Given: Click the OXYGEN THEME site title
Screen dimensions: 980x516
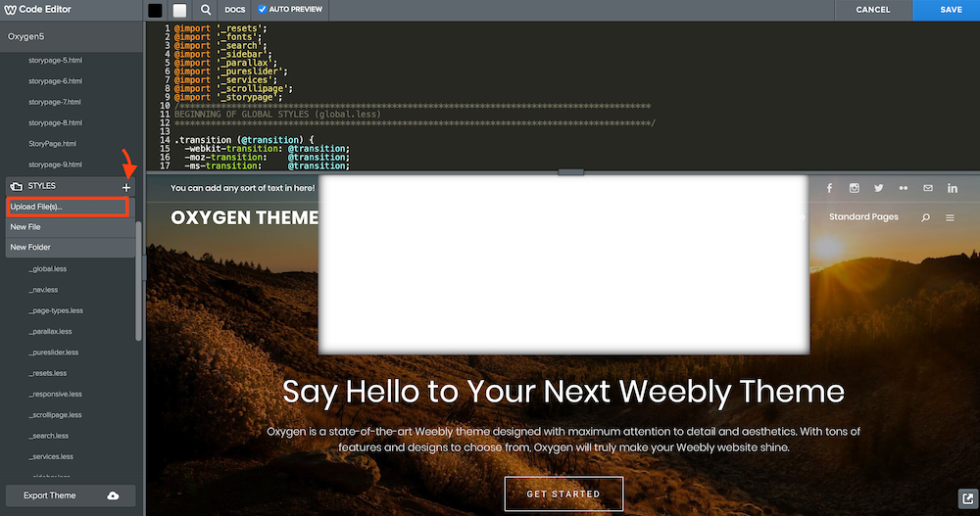Looking at the screenshot, I should (244, 217).
